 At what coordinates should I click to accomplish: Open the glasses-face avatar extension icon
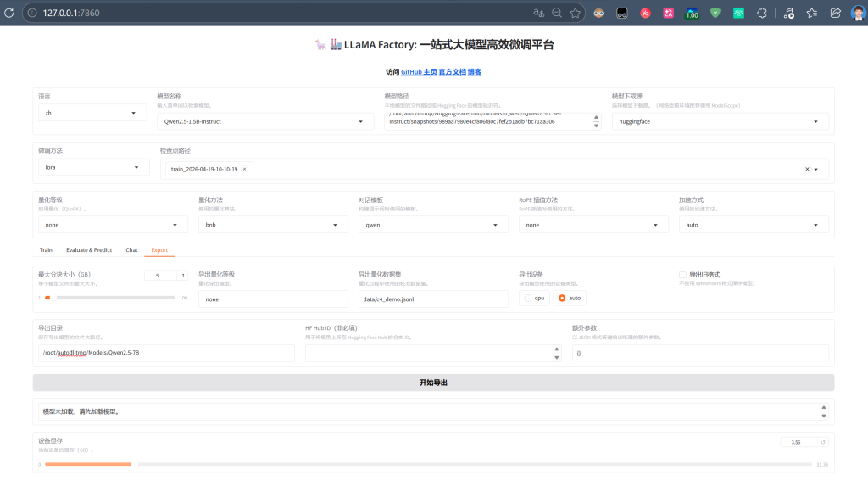click(x=598, y=13)
